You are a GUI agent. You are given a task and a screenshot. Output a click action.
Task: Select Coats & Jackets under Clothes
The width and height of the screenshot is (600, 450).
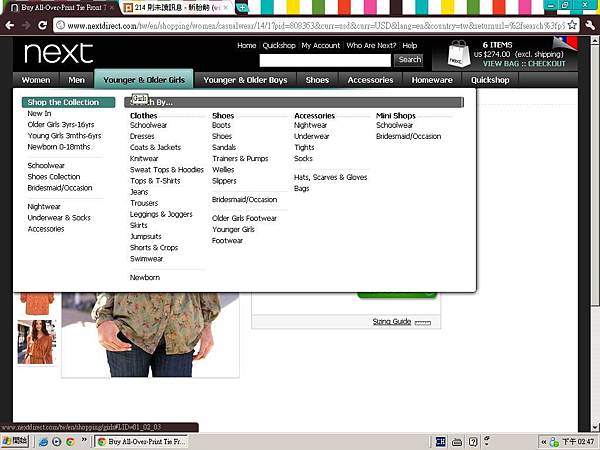[x=155, y=147]
